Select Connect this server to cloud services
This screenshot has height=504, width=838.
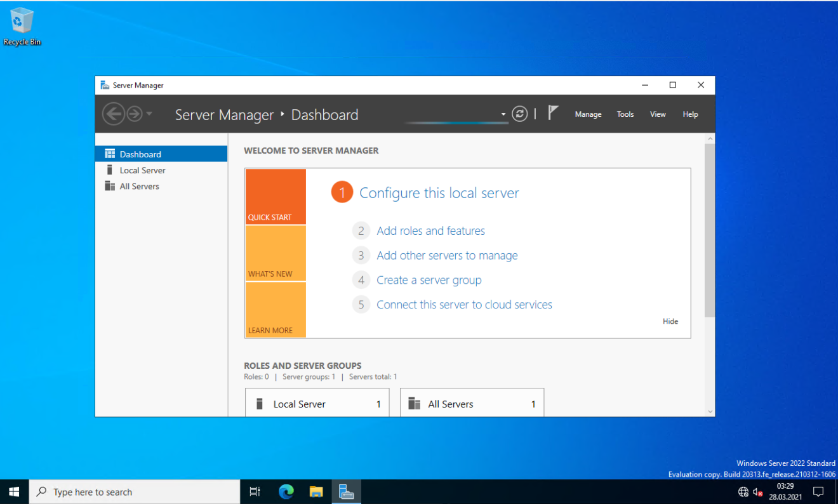[x=464, y=304]
